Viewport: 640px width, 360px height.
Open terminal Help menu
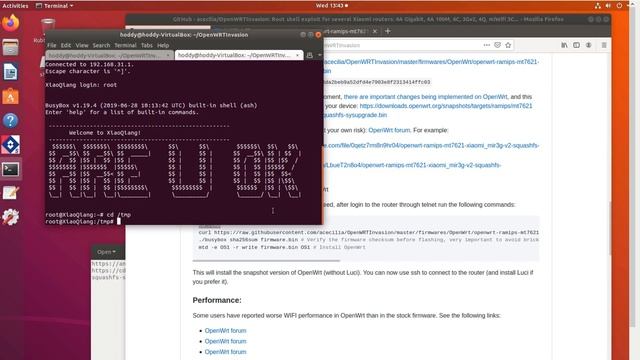163,45
